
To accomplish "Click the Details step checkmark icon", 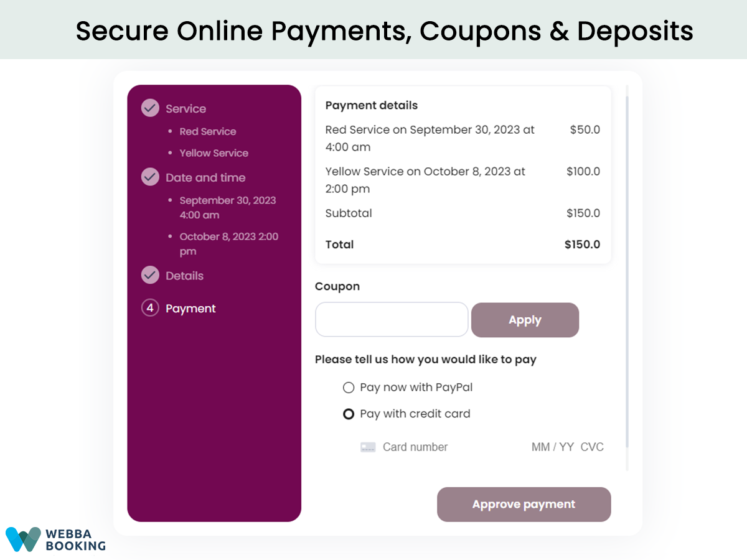I will point(150,275).
